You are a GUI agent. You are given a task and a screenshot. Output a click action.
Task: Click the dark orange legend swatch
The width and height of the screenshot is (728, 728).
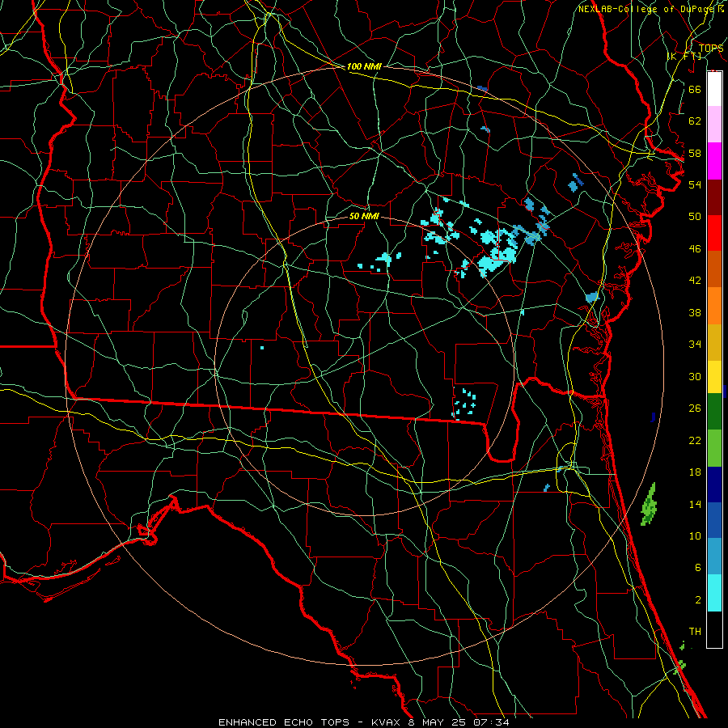coord(714,269)
